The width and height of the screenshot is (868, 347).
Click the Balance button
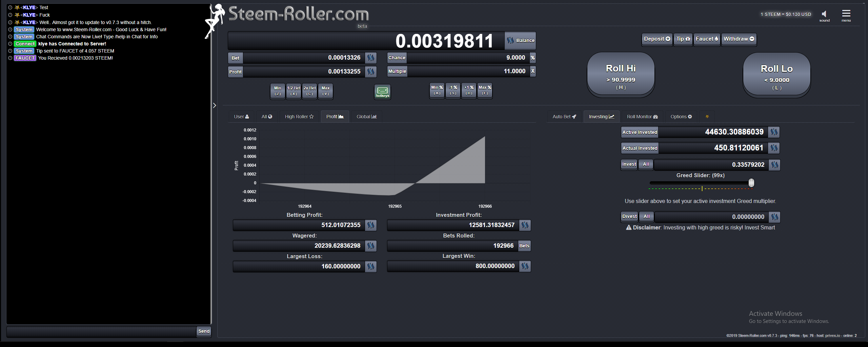pos(520,41)
